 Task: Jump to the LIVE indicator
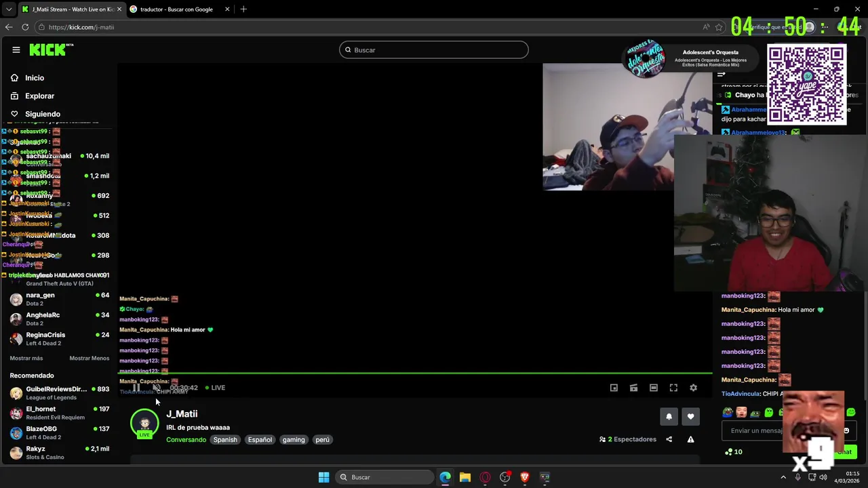[x=215, y=388]
